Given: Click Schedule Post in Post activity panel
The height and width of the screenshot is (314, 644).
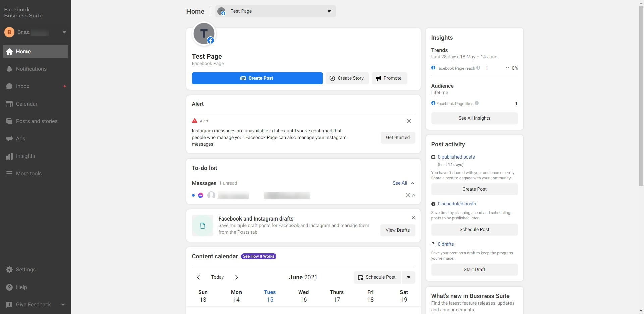Looking at the screenshot, I should [475, 230].
